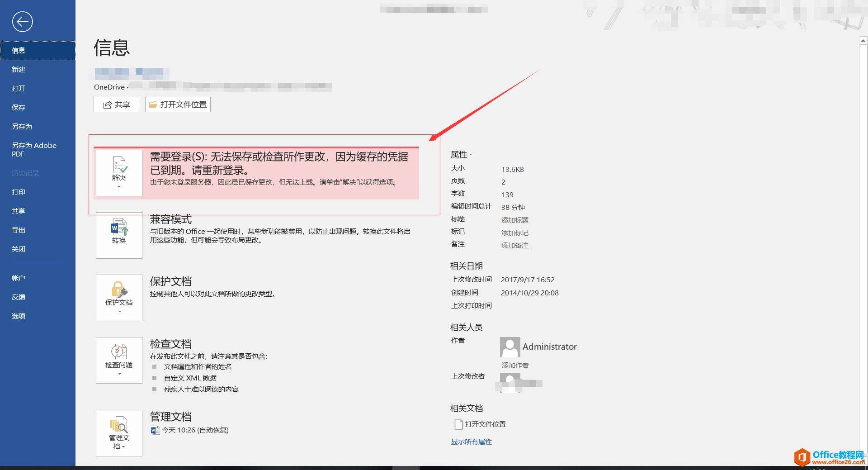
Task: Click 添加标记 tags field
Action: pyautogui.click(x=515, y=233)
